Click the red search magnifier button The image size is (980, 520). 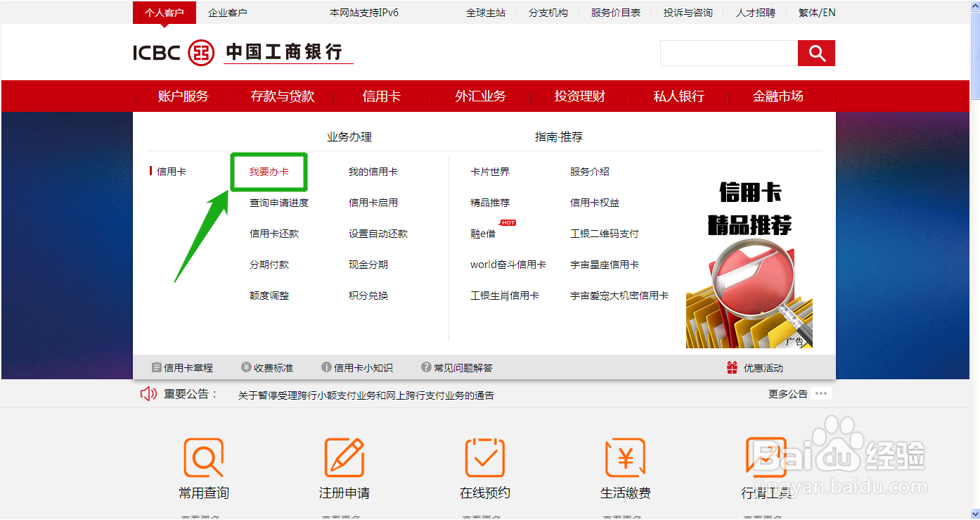816,53
